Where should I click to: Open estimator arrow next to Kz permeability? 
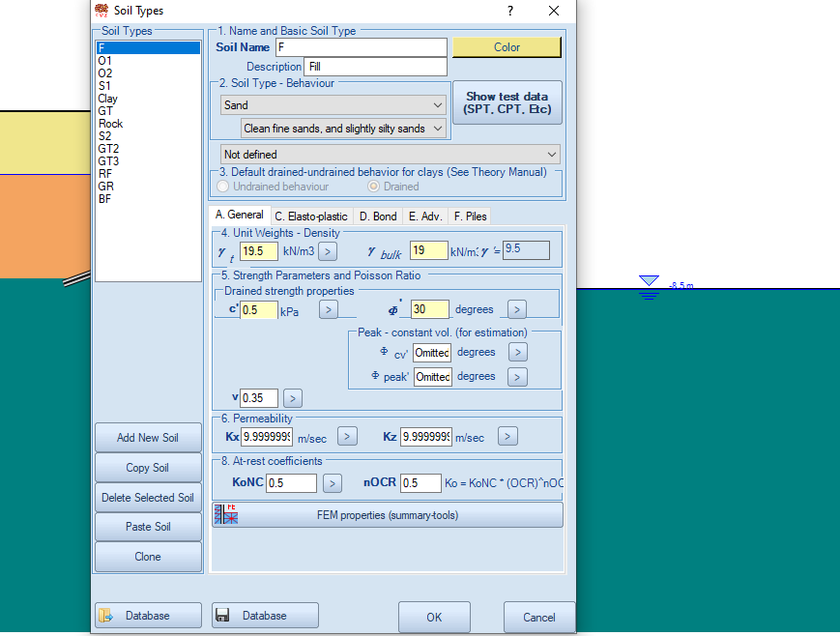[x=507, y=436]
